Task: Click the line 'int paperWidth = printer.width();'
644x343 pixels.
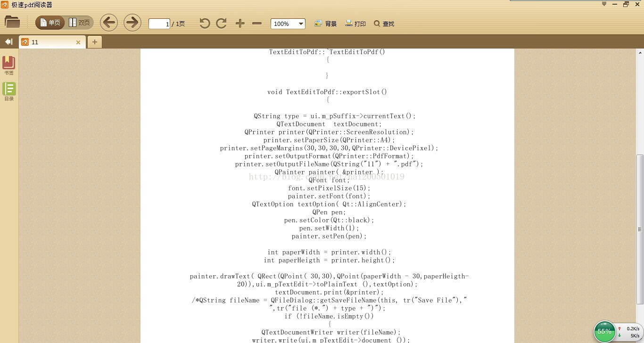Action: coord(329,252)
